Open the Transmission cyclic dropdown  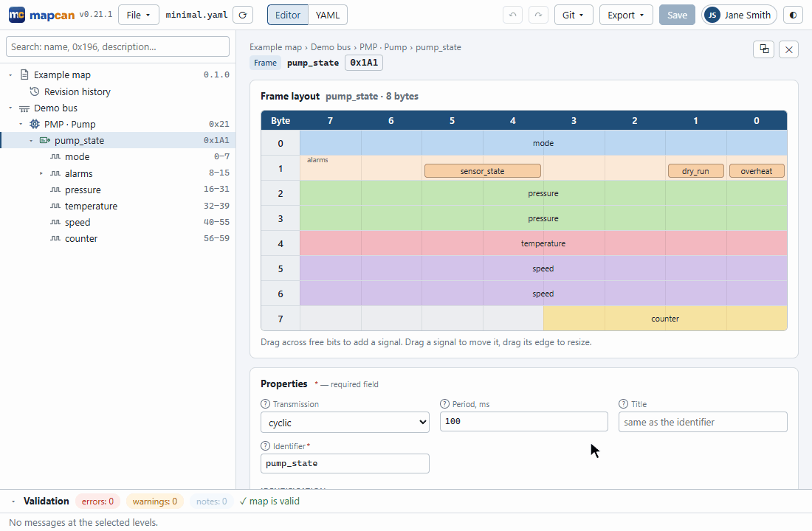(x=345, y=423)
